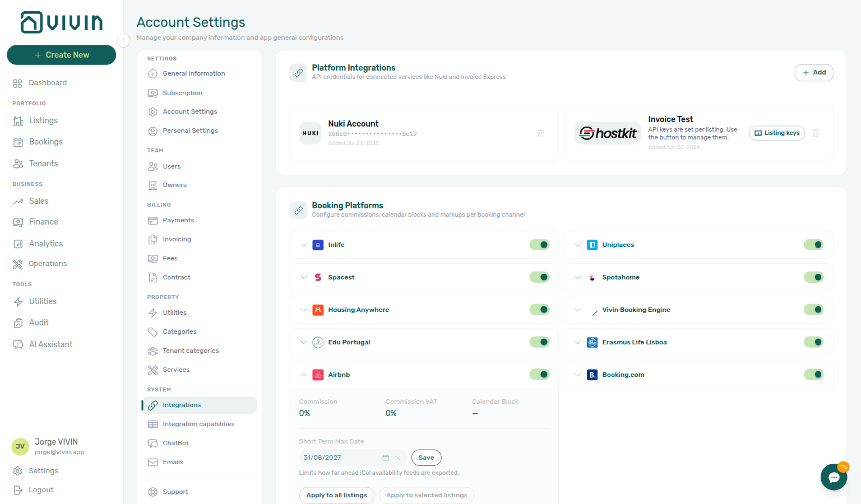Expand Erasmus Life Lisboa chevron

point(578,342)
